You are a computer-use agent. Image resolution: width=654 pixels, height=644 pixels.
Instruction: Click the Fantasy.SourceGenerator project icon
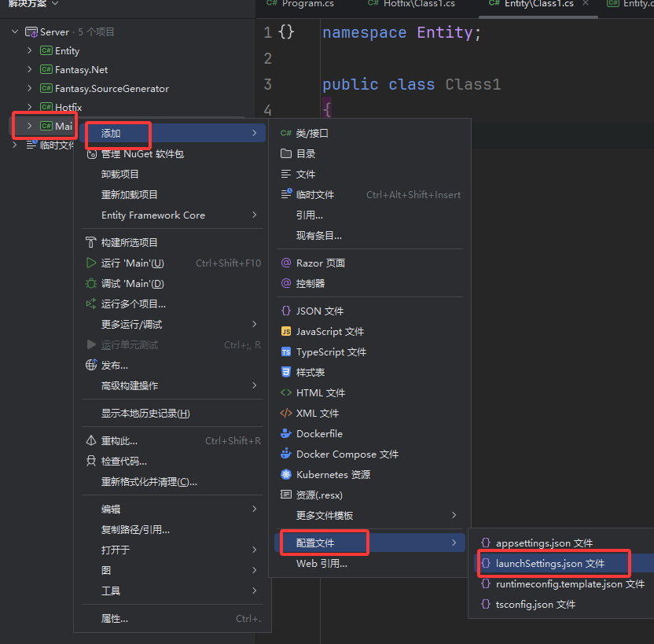point(46,88)
